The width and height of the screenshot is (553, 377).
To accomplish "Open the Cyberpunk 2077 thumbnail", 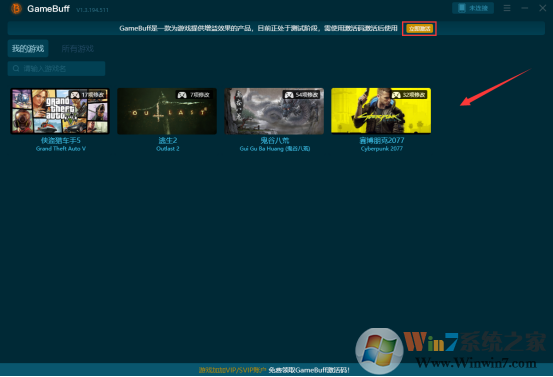I will 381,111.
